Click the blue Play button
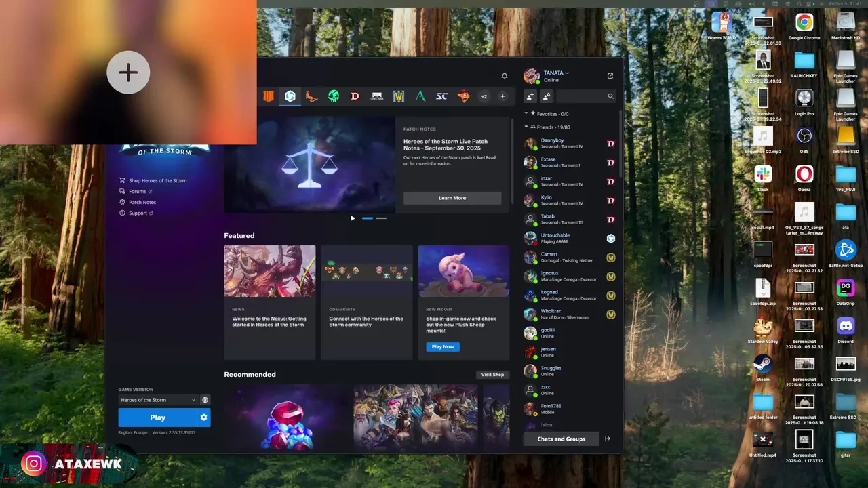The width and height of the screenshot is (868, 488). (x=157, y=418)
